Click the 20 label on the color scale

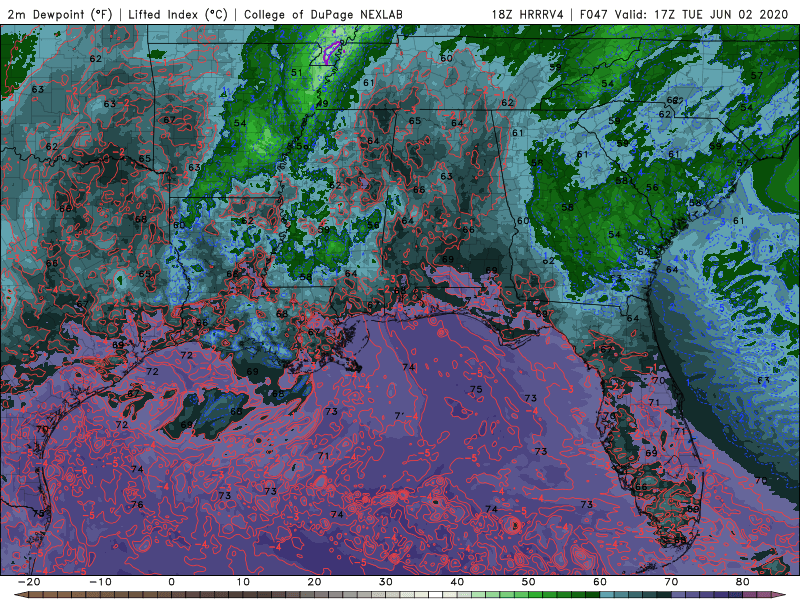tap(314, 582)
